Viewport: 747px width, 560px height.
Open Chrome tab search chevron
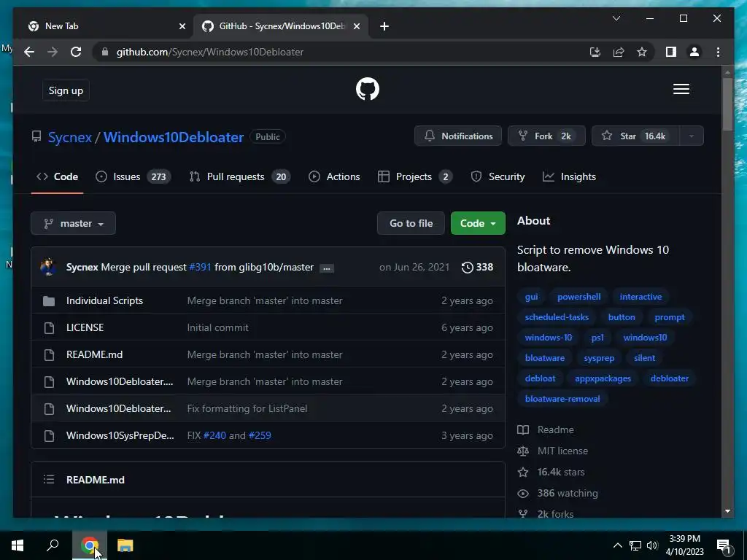pos(616,18)
